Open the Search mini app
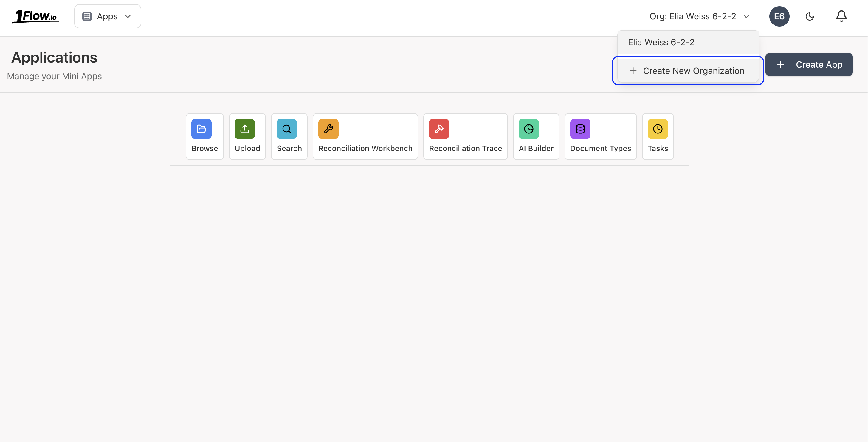This screenshot has height=442, width=868. click(x=289, y=136)
